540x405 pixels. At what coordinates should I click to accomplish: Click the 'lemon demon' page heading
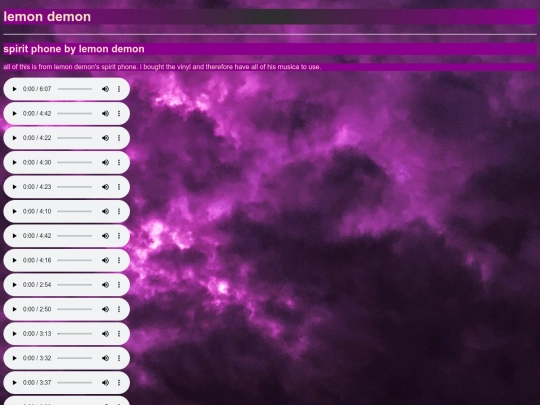pyautogui.click(x=47, y=17)
